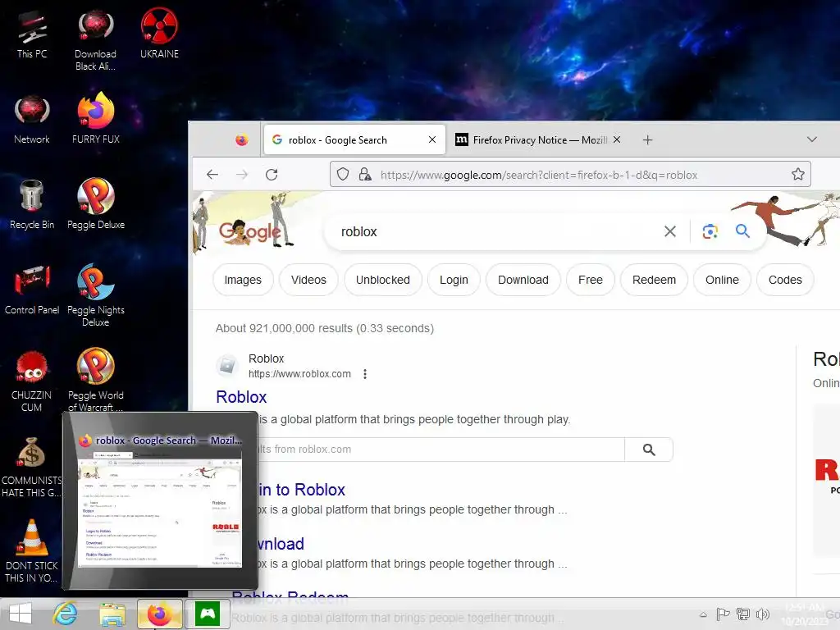This screenshot has height=630, width=840.
Task: Go forward in Firefox
Action: pos(242,175)
